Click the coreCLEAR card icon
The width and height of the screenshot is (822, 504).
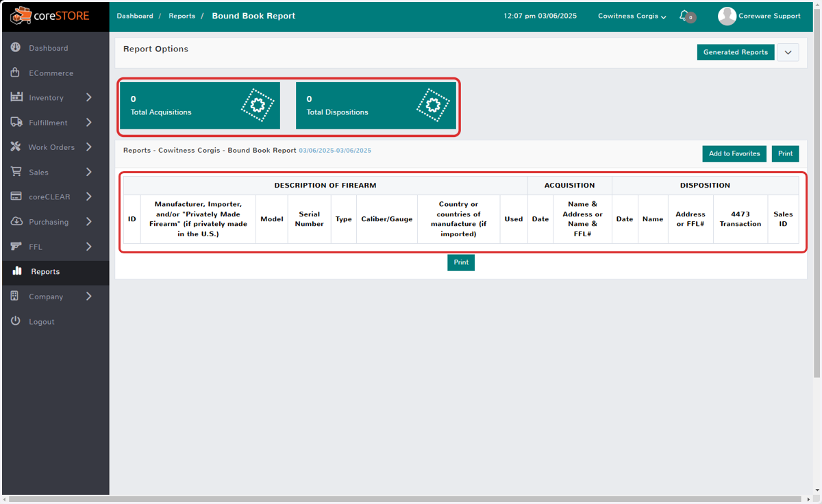click(x=16, y=197)
